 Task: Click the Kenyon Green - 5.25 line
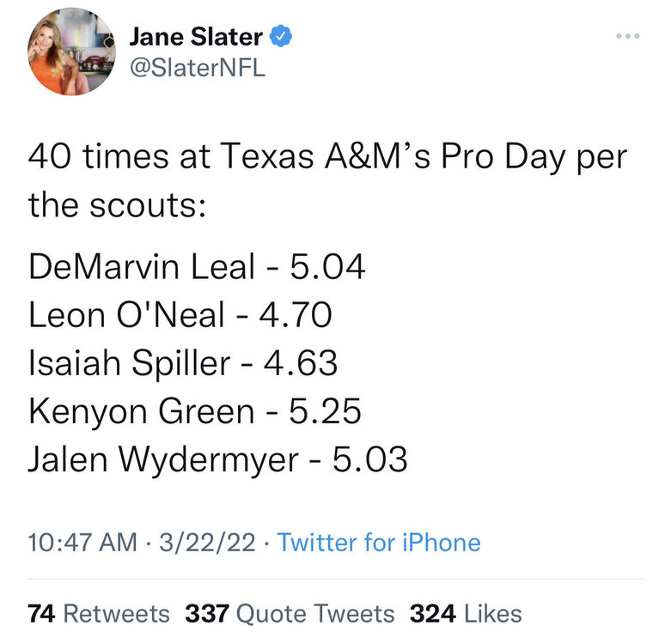pos(194,412)
